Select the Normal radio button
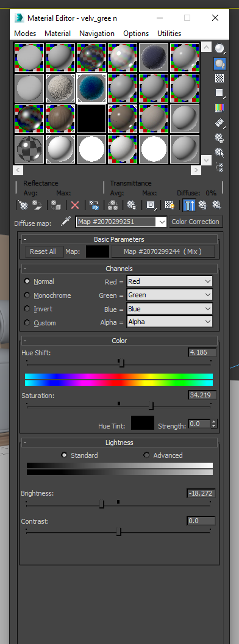This screenshot has width=239, height=644. tap(27, 281)
